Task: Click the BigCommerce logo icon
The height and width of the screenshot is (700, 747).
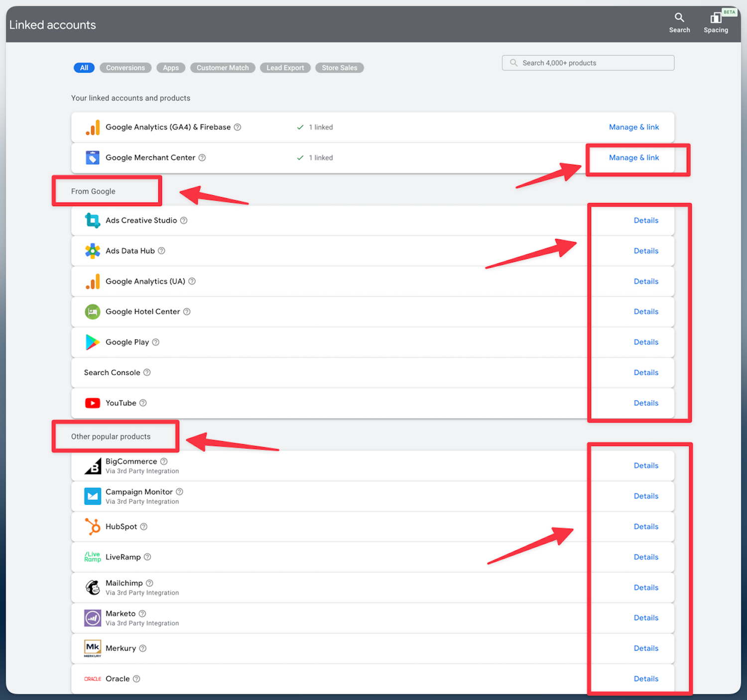Action: pos(93,466)
